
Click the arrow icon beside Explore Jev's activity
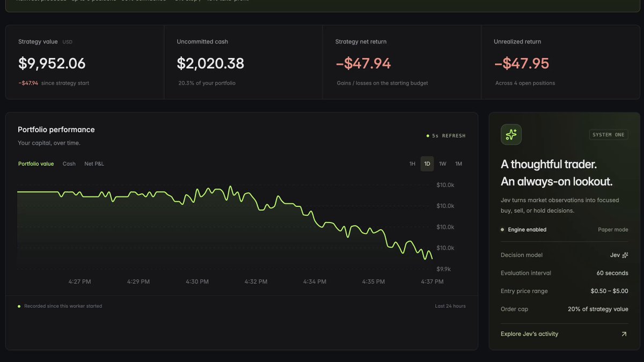coord(624,334)
